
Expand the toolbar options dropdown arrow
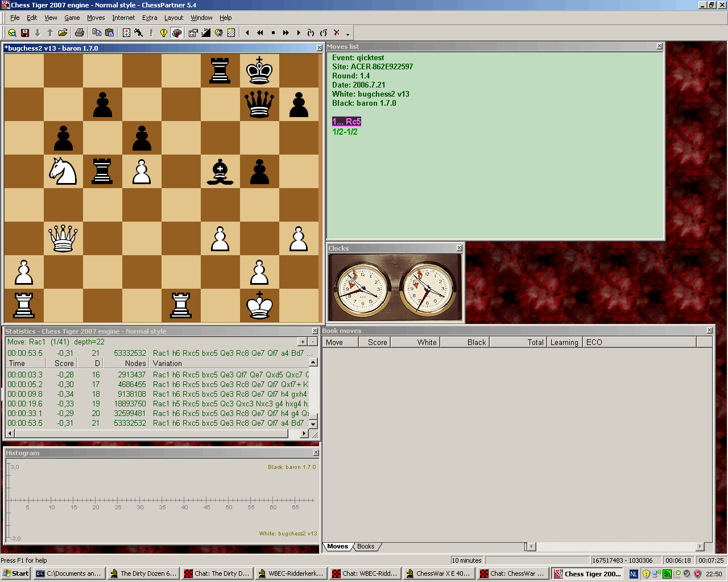click(348, 34)
